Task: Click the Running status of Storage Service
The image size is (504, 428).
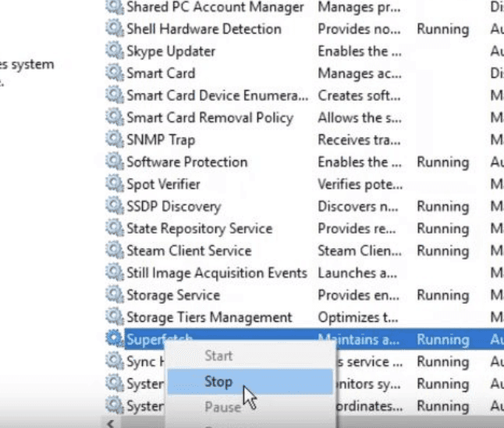Action: tap(443, 295)
